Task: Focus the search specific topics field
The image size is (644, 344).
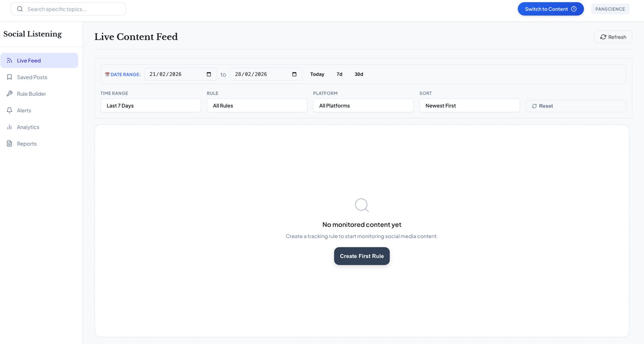Action: pyautogui.click(x=72, y=9)
